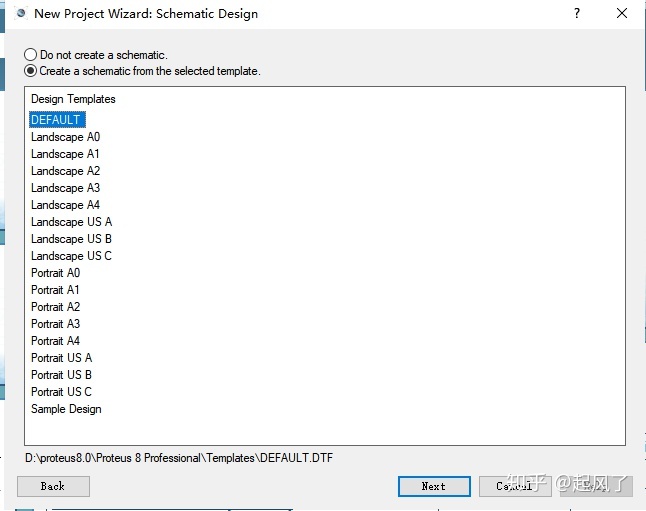Select the Landscape US C template
The image size is (646, 511).
coord(71,256)
